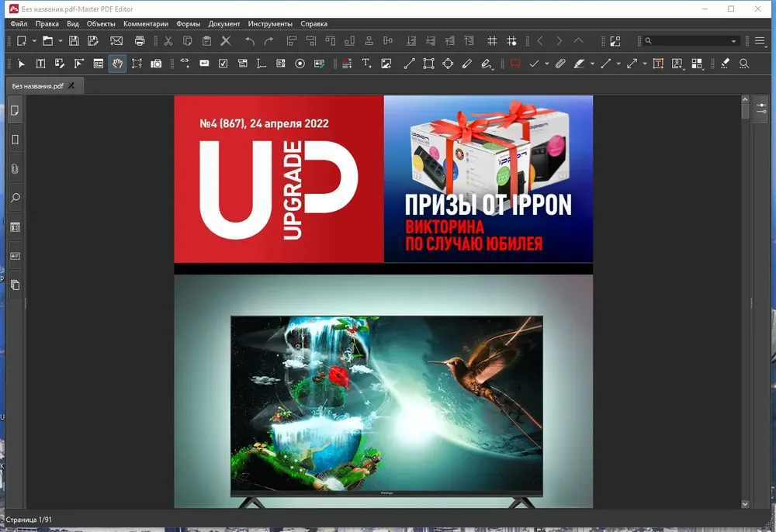Click the Paste clipboard icon
Screen dimensions: 776x532
pyautogui.click(x=207, y=41)
